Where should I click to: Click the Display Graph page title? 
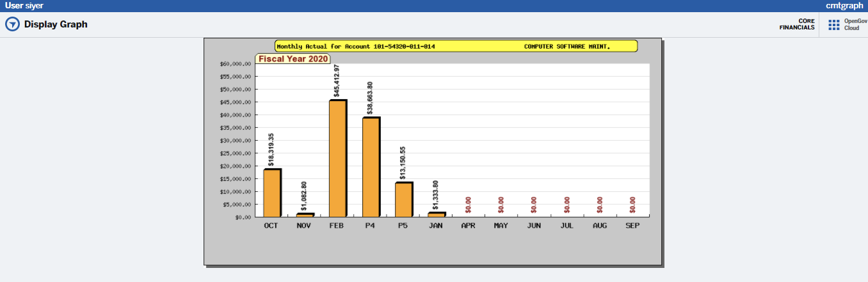point(56,24)
